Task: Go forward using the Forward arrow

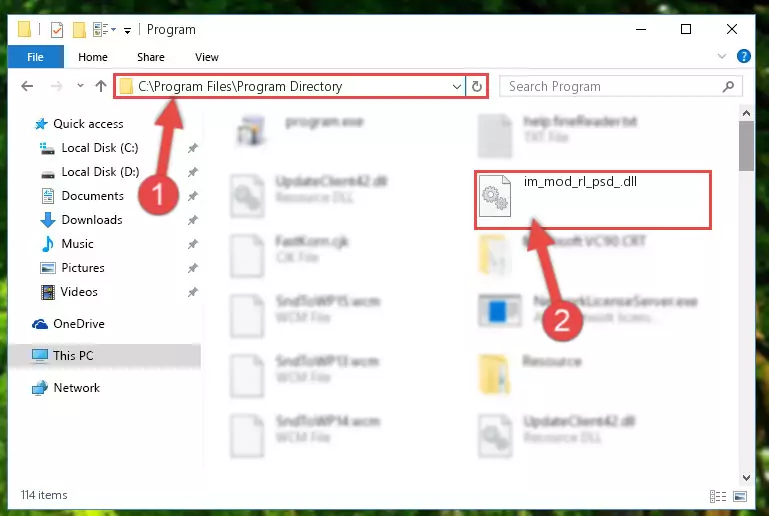Action: pyautogui.click(x=56, y=86)
